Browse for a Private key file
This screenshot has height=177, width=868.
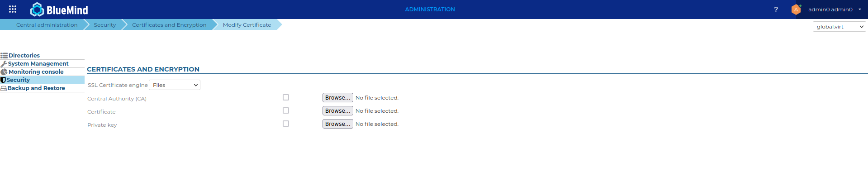coord(338,124)
